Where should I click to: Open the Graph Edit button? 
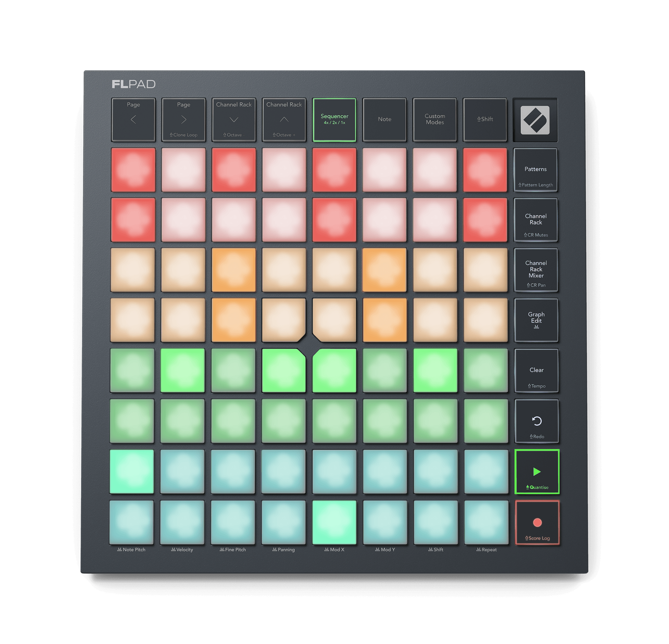536,320
